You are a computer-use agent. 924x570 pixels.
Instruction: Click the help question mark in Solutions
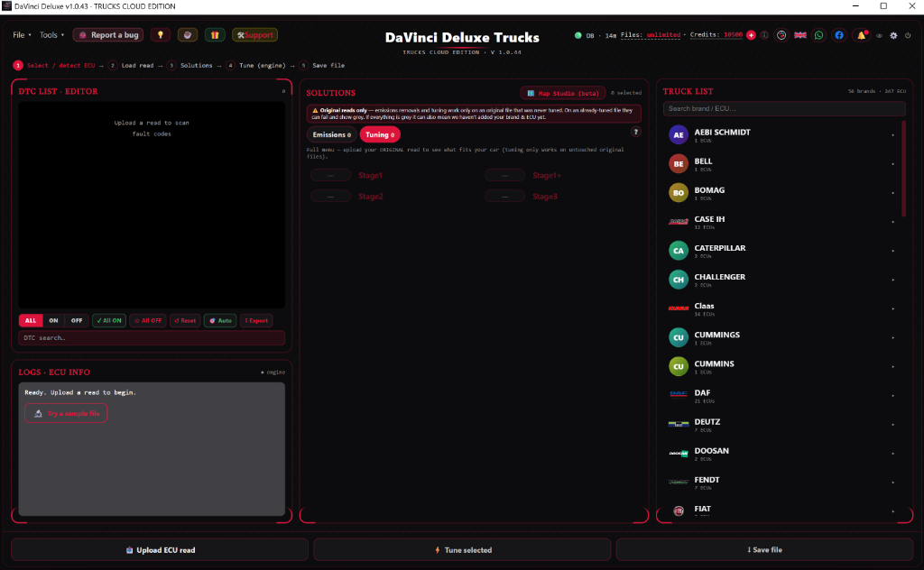636,132
